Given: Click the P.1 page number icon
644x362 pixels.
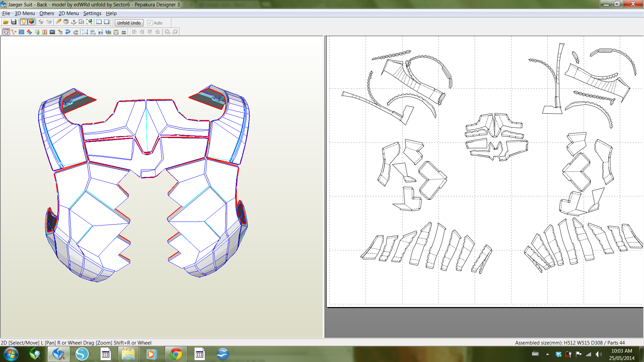Looking at the screenshot, I should tap(101, 32).
